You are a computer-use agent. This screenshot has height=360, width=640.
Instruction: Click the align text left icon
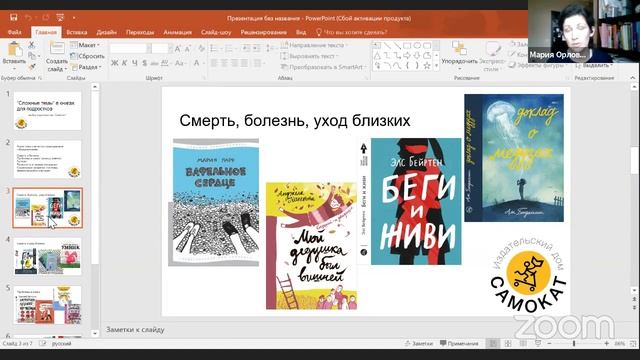click(x=215, y=63)
